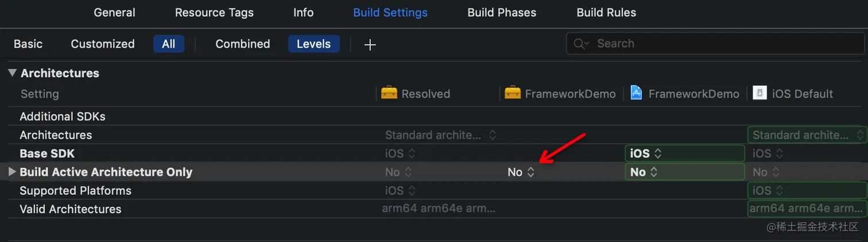Click the iOS Default device icon
The height and width of the screenshot is (242, 868).
pos(760,93)
